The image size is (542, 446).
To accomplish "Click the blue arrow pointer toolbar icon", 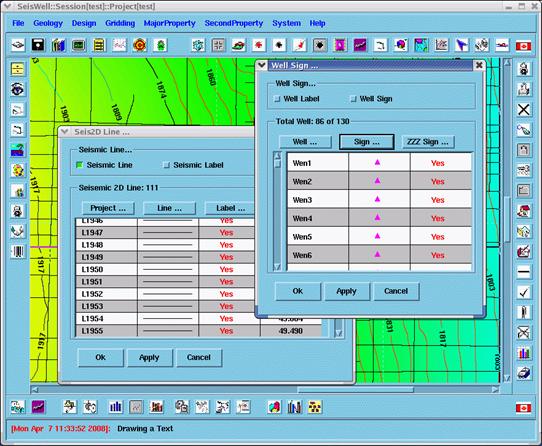I will click(x=462, y=45).
